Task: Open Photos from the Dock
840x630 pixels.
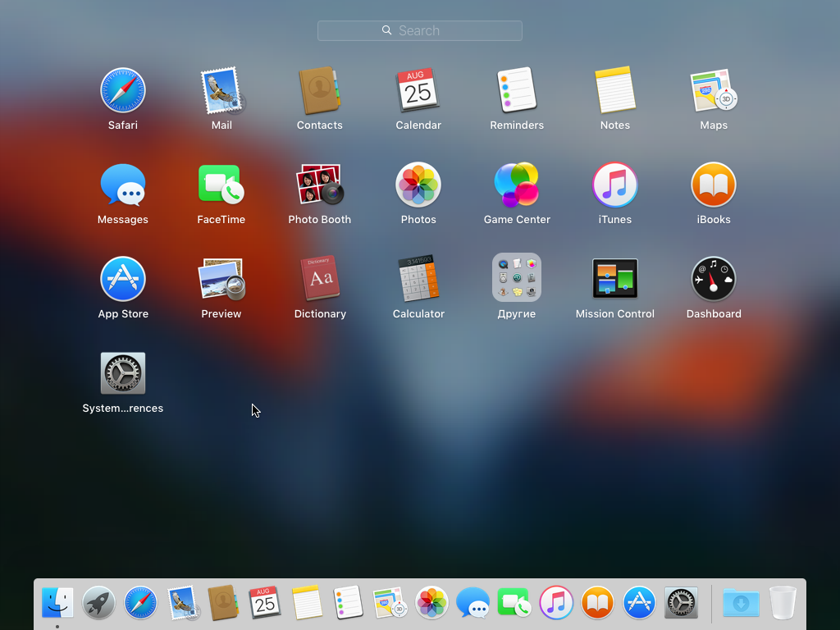Action: 431,603
